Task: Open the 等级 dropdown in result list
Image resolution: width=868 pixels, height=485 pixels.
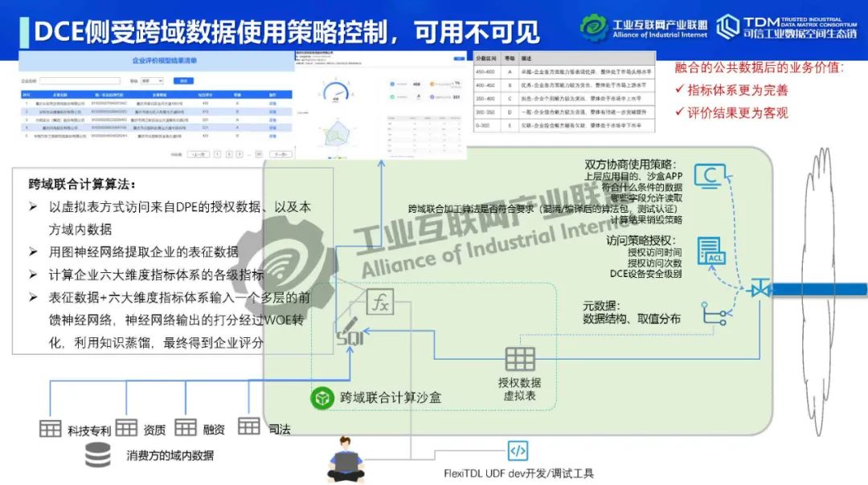Action: pos(153,81)
